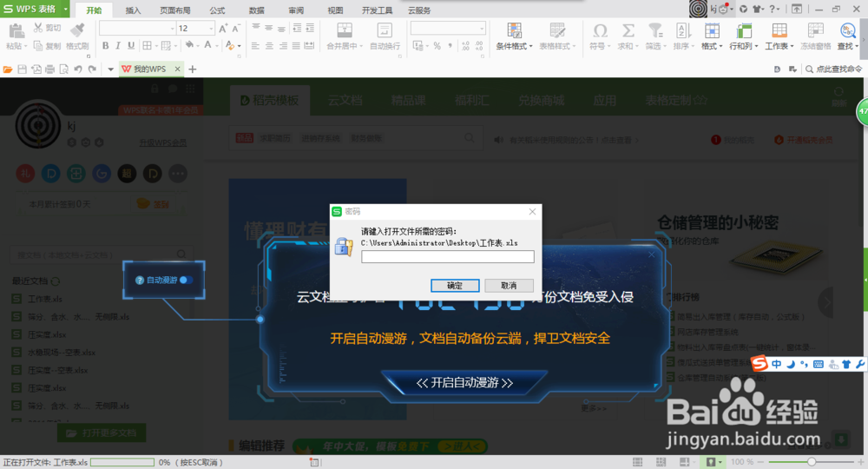
Task: Click the eye-protection lightbulb mode icon
Action: [711, 462]
